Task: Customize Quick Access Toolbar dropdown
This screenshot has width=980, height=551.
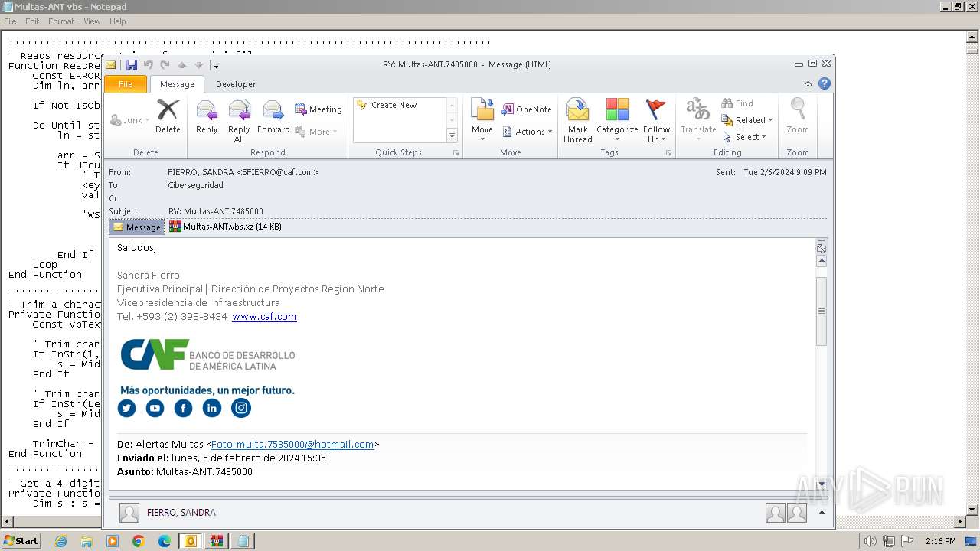Action: [x=216, y=65]
